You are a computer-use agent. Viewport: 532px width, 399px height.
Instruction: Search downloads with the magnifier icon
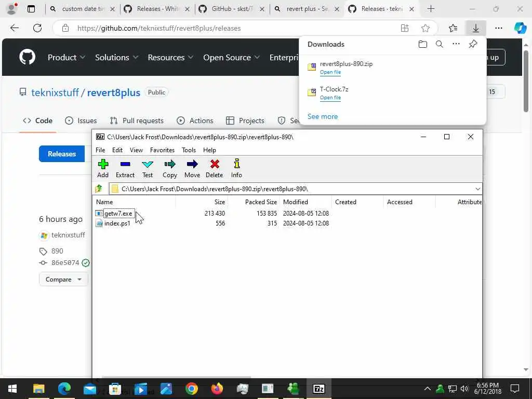[440, 44]
